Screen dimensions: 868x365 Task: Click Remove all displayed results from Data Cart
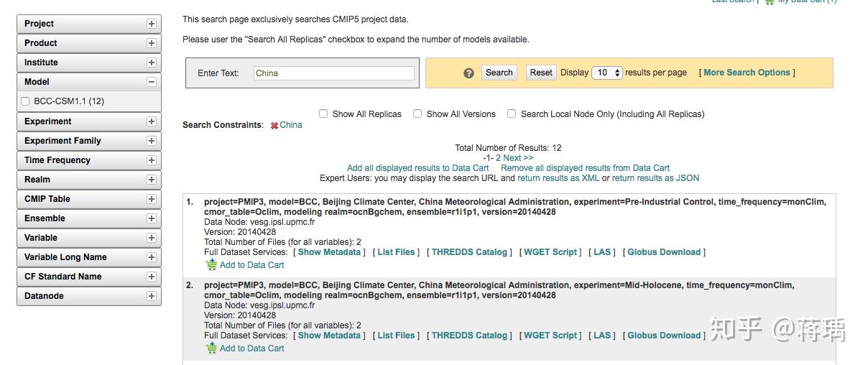585,168
